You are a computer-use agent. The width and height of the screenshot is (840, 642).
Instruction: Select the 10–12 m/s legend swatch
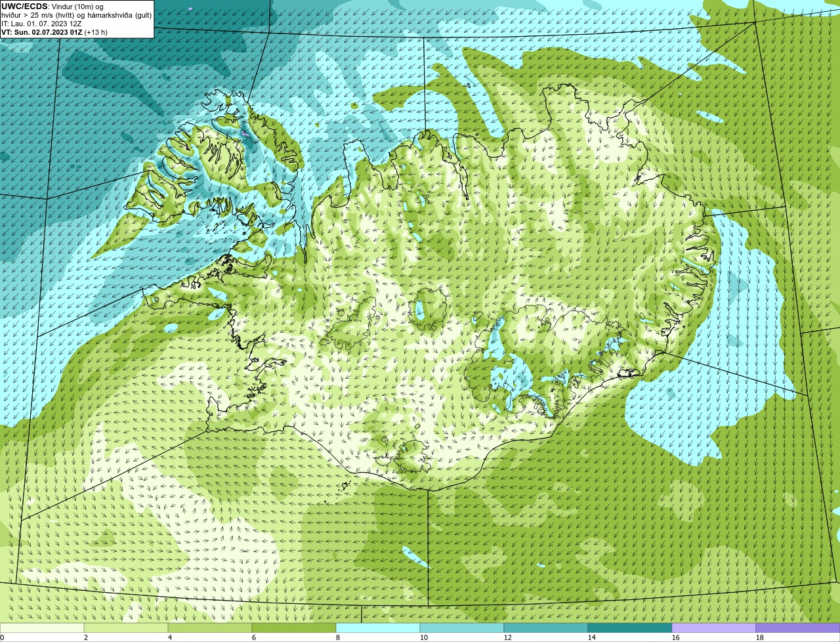462,628
